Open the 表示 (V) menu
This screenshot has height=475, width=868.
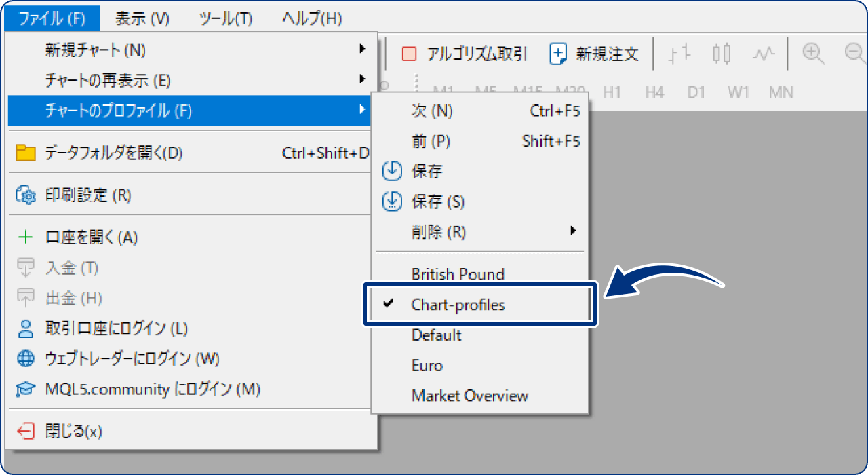point(142,18)
